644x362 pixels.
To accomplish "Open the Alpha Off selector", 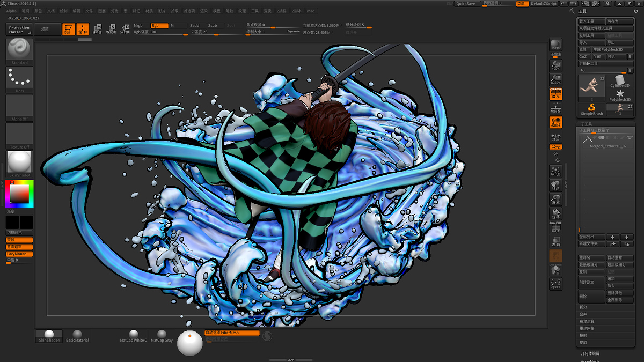I will 19,108.
